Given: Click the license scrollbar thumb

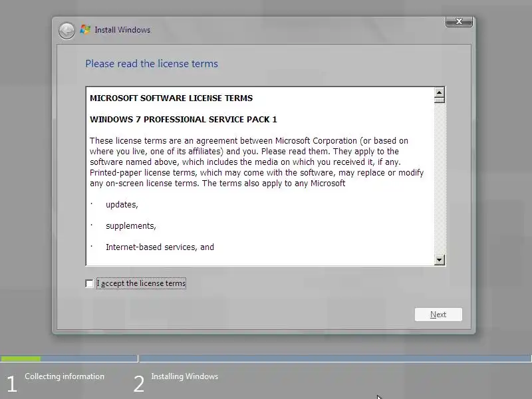Looking at the screenshot, I should point(440,100).
